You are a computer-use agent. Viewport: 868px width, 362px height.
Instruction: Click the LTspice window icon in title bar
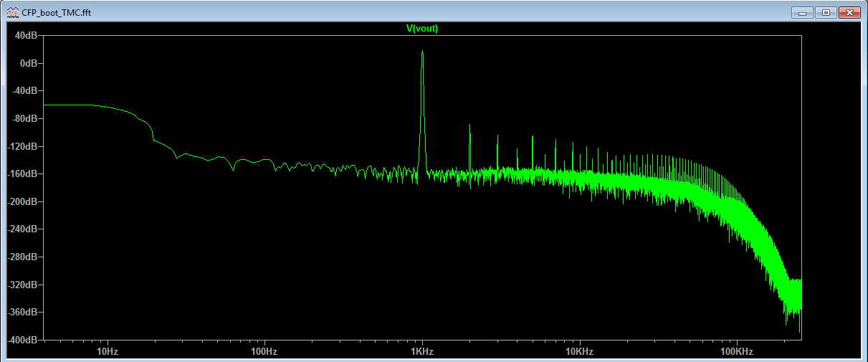(13, 13)
